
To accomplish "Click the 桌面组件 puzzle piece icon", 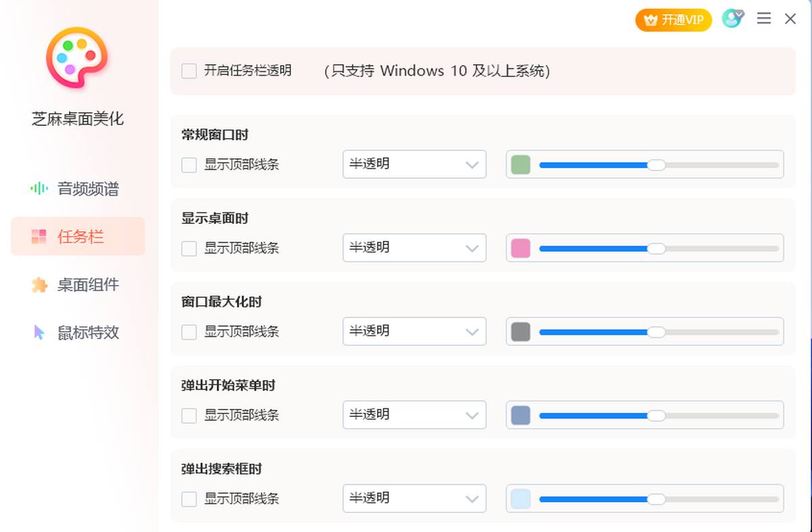I will click(39, 285).
